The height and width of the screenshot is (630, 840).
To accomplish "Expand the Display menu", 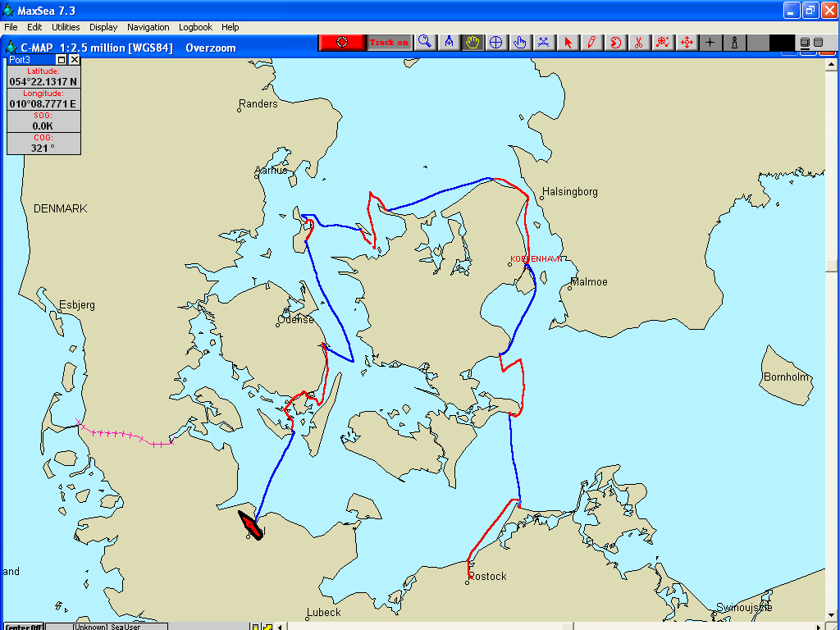I will [x=103, y=27].
